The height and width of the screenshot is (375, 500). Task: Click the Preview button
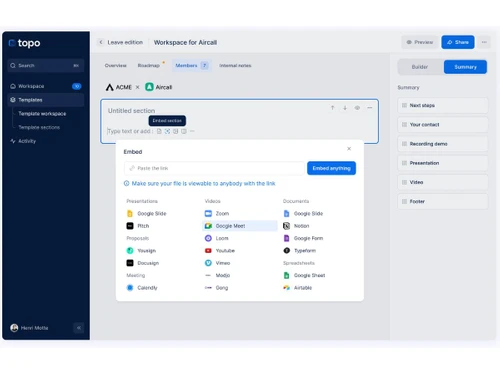point(420,42)
